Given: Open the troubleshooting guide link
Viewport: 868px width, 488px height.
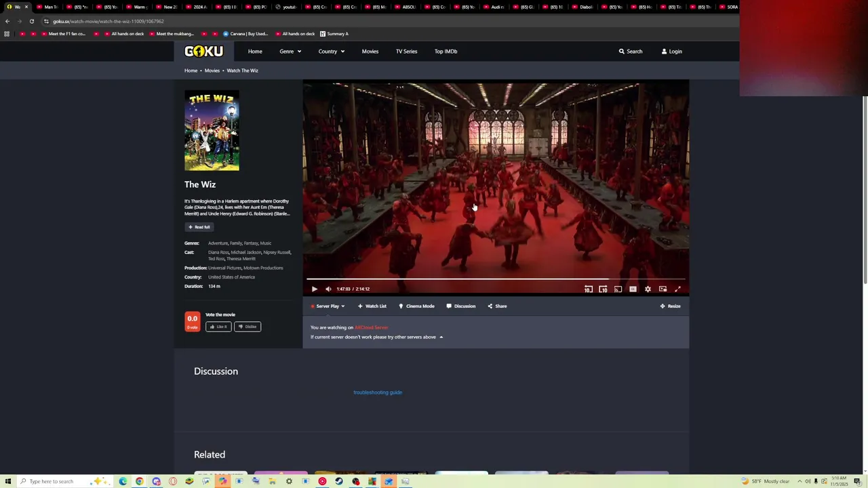Looking at the screenshot, I should [x=378, y=392].
